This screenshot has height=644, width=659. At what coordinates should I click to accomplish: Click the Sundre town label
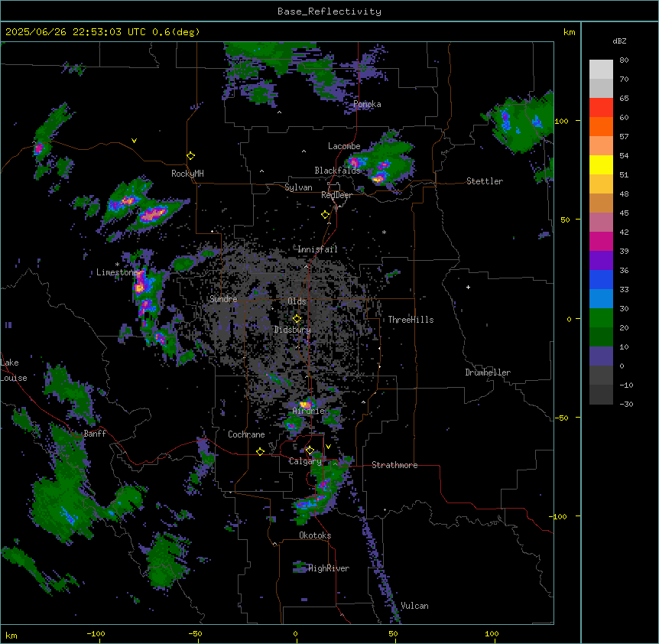coord(223,299)
